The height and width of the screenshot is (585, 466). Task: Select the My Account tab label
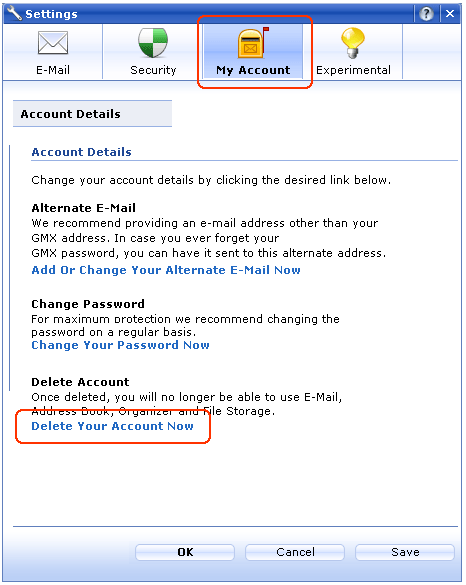(x=253, y=70)
